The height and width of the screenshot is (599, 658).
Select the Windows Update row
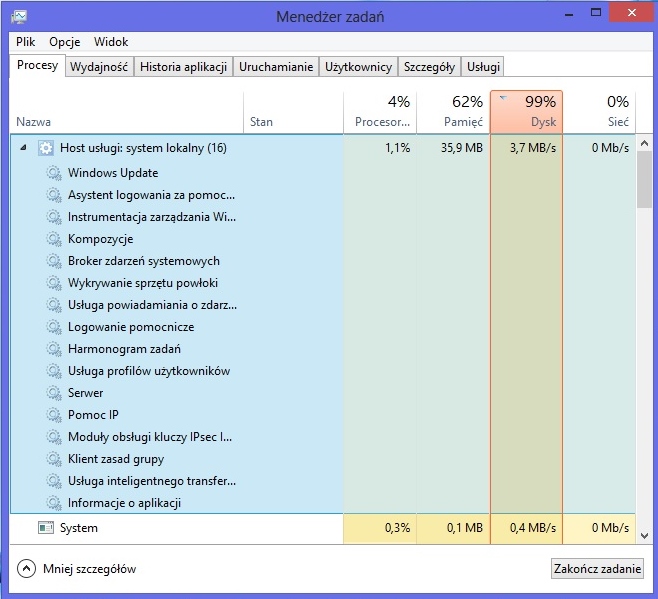[x=322, y=173]
